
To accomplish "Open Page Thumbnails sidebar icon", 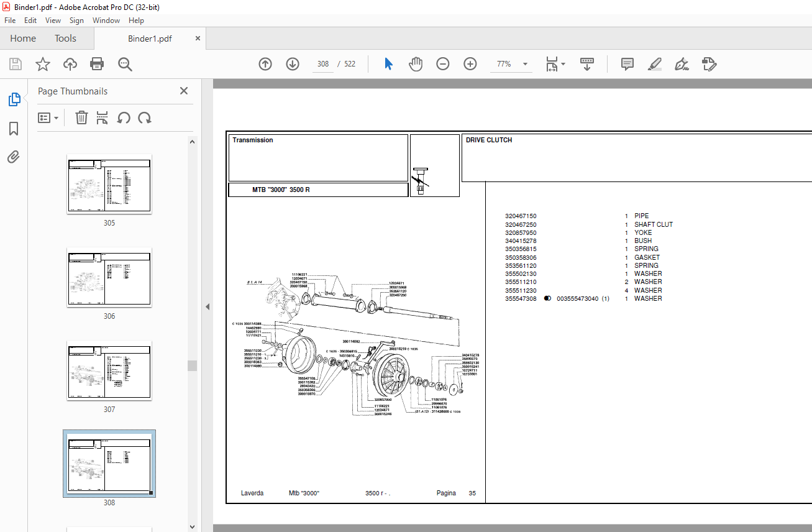I will click(14, 99).
